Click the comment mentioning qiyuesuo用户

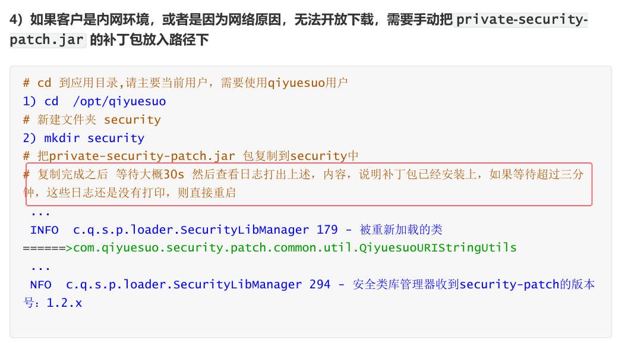(185, 83)
